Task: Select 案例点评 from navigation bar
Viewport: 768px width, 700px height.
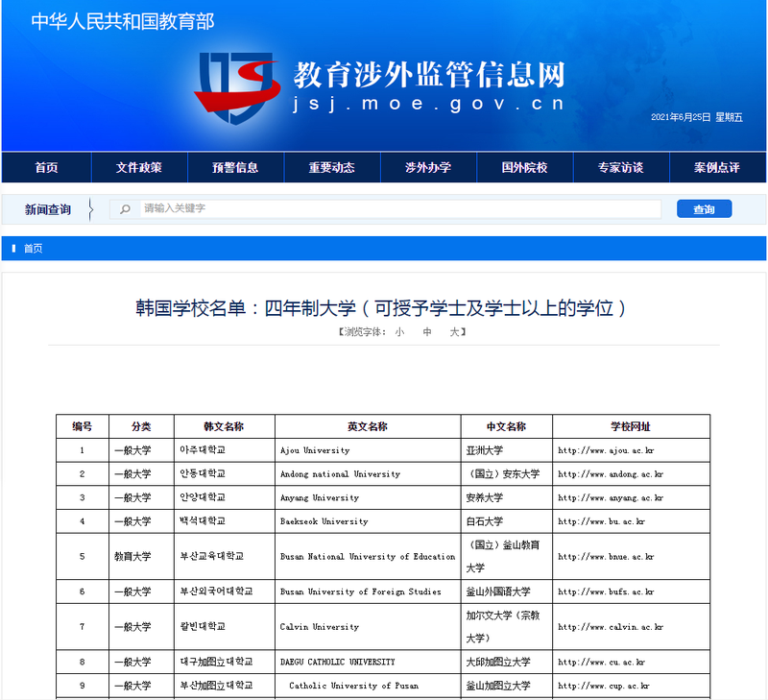Action: point(717,167)
